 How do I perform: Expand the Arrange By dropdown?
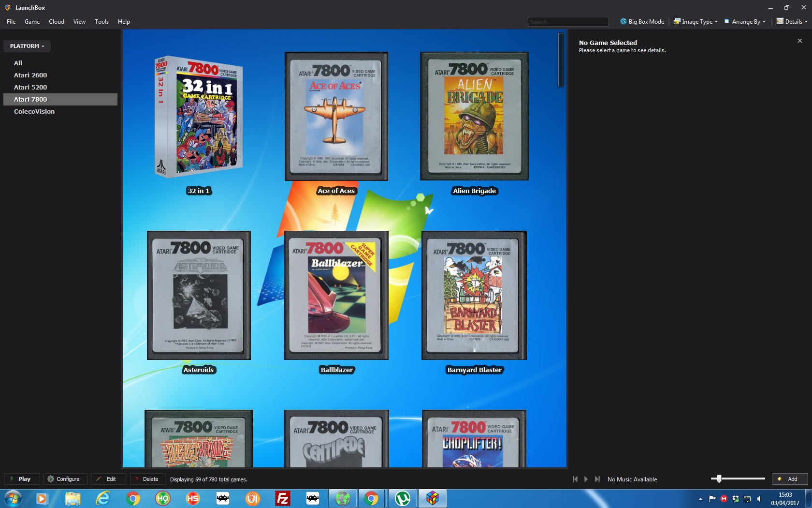tap(744, 22)
